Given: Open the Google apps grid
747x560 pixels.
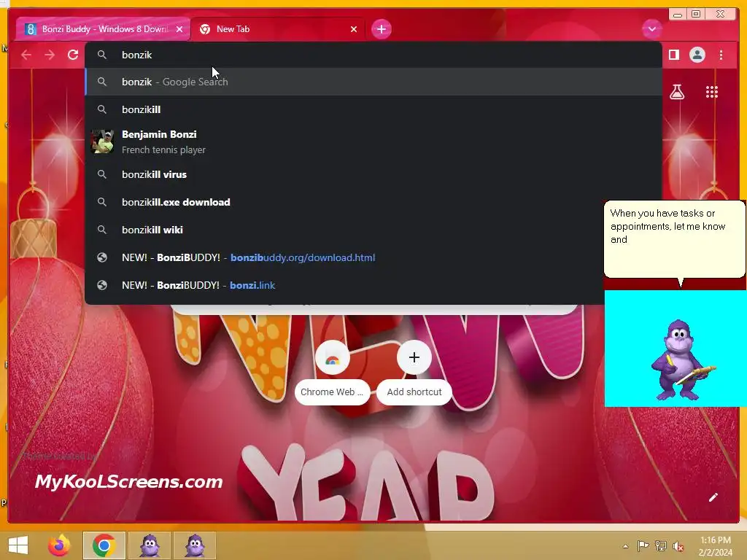Looking at the screenshot, I should pyautogui.click(x=712, y=92).
